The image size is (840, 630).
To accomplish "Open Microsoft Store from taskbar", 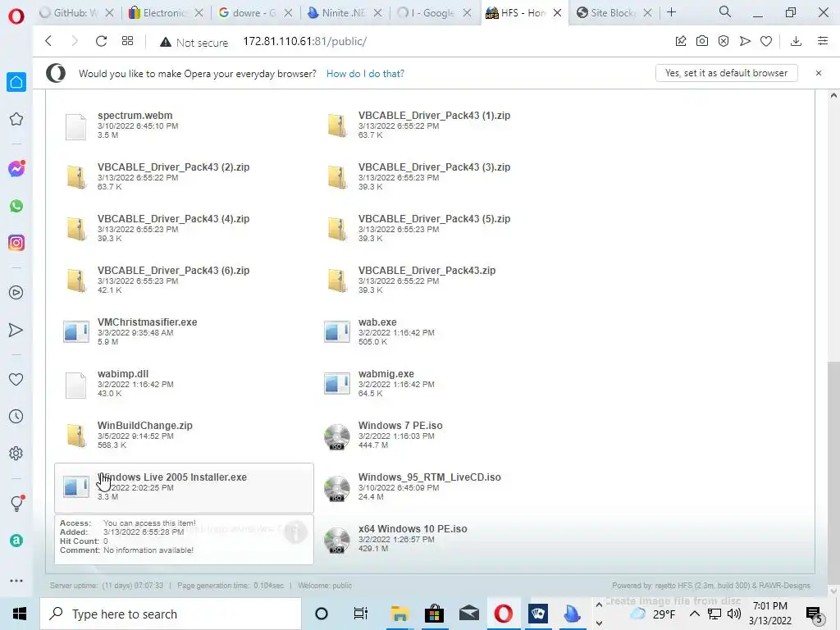I will 435,614.
